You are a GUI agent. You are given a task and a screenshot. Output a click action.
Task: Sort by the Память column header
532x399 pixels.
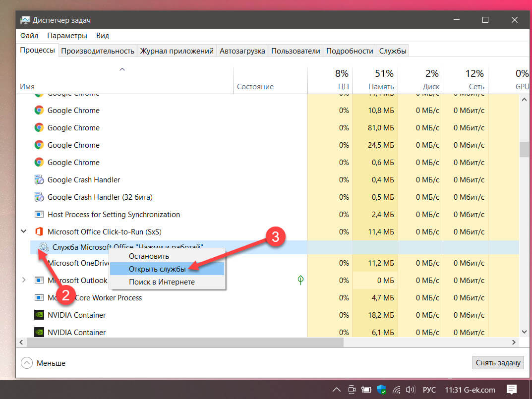coord(375,80)
